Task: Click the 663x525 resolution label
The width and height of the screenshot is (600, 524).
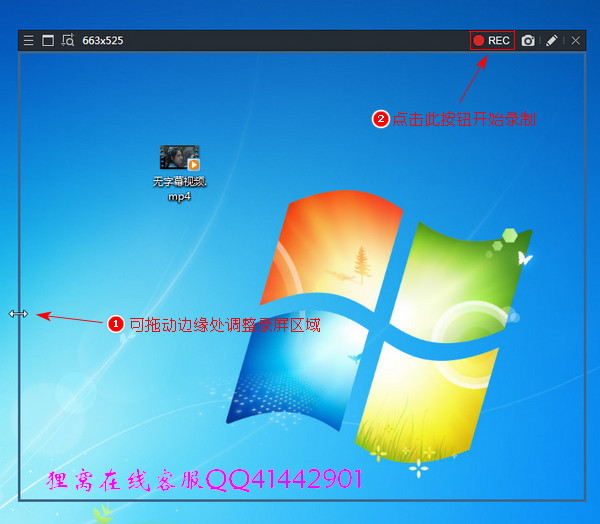Action: click(x=103, y=41)
